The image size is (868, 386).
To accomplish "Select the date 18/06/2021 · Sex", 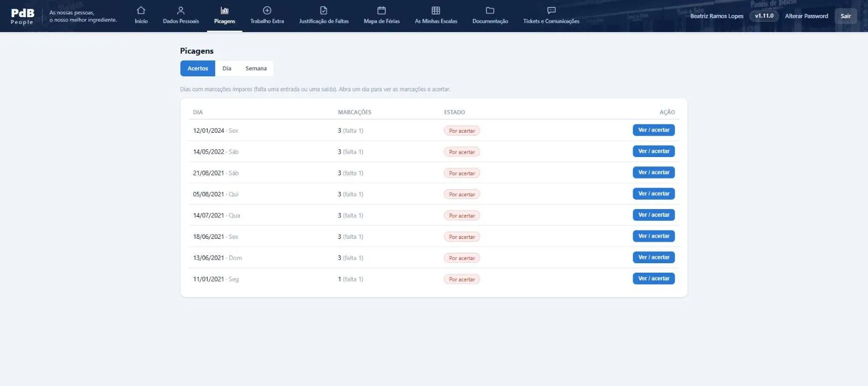I will (216, 237).
